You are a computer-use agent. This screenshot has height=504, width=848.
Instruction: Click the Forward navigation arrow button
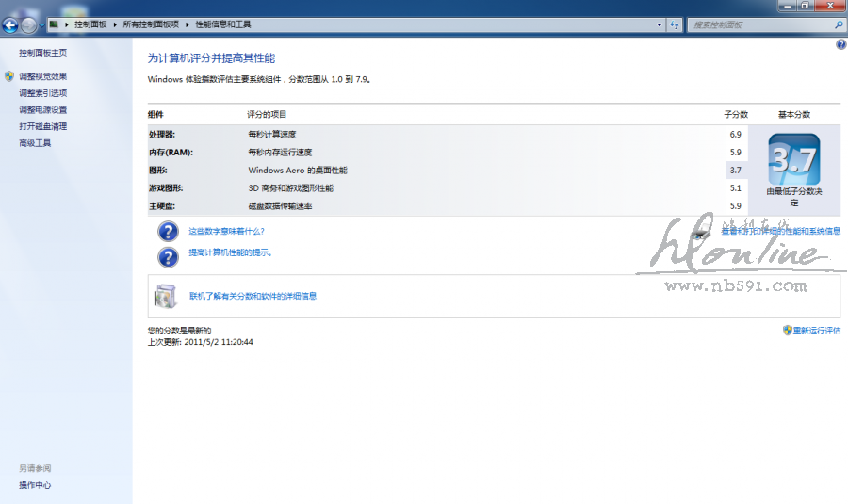(29, 25)
